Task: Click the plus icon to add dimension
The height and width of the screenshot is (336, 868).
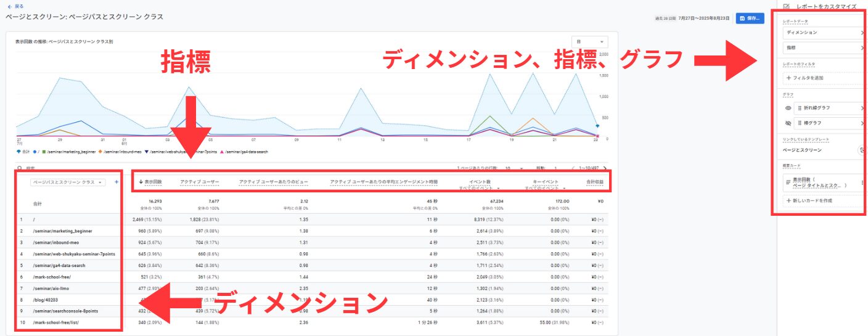Action: (117, 182)
